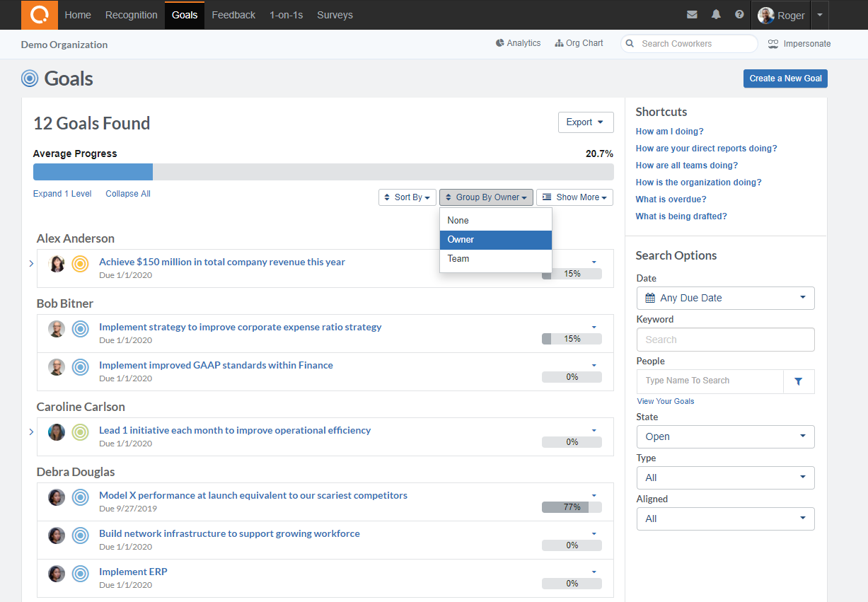Screen dimensions: 868x602
Task: Open 'What is being drafted?' shortcut
Action: [x=681, y=216]
